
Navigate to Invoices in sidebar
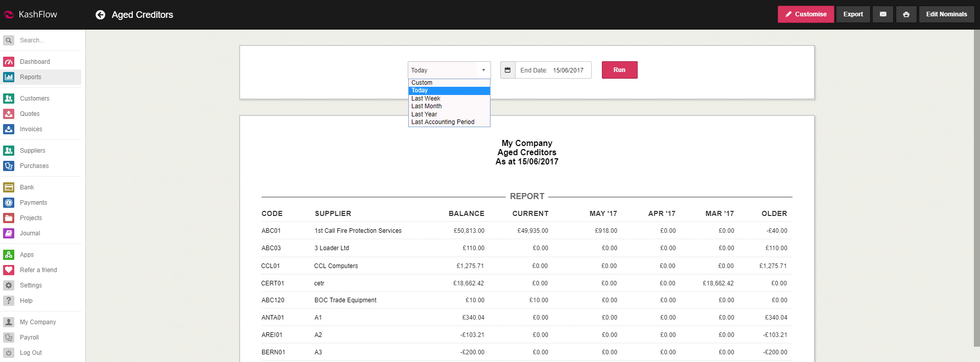click(x=31, y=129)
